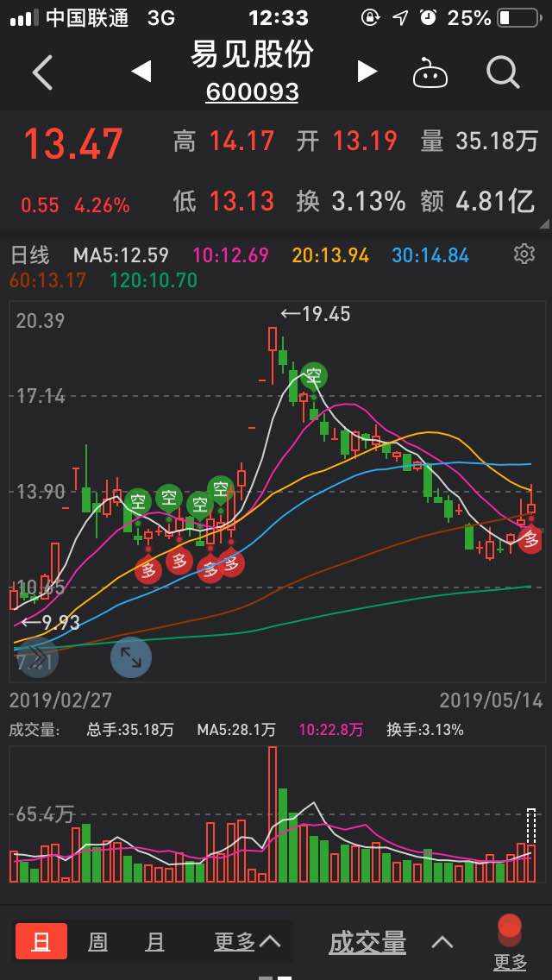Go to next stock with right triangle
This screenshot has width=552, height=980.
coord(367,72)
